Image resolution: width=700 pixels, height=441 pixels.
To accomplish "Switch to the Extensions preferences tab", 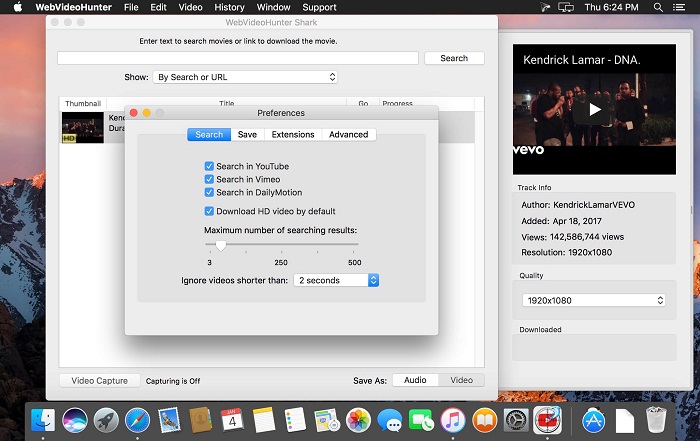I will [x=293, y=134].
